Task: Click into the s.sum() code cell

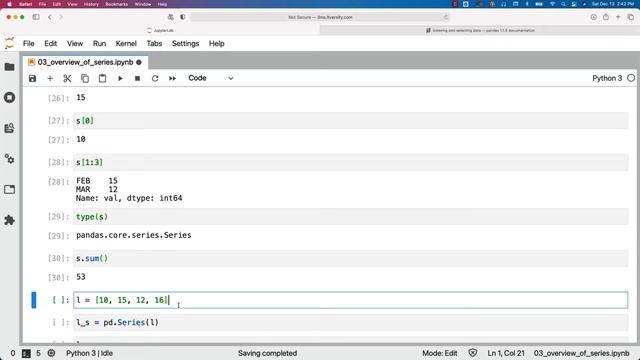Action: [x=351, y=258]
